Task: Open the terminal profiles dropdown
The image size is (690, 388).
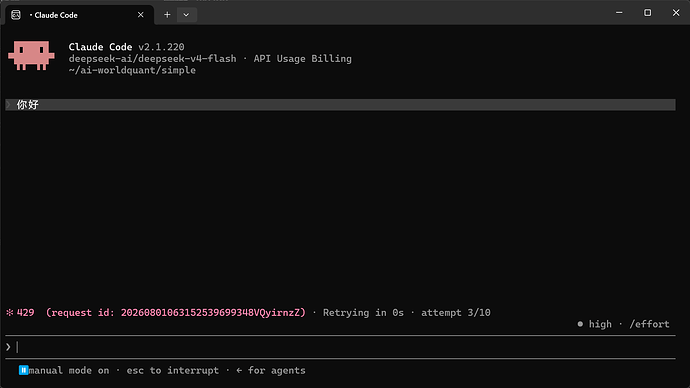Action: click(x=186, y=15)
